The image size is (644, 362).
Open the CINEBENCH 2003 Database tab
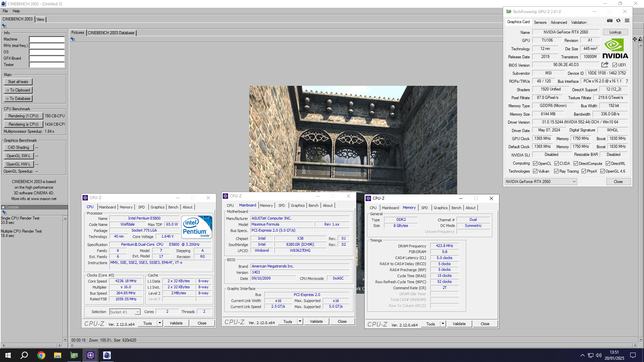point(111,33)
